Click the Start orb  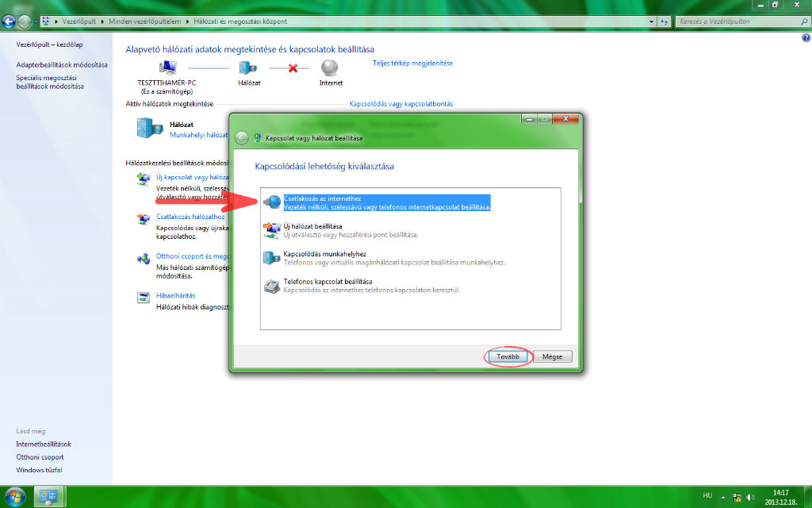coord(15,496)
